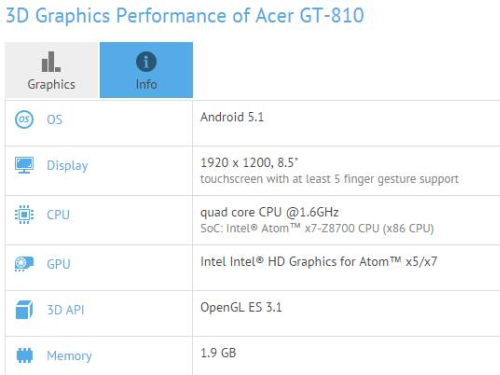Click the Display label
Image resolution: width=500 pixels, height=375 pixels.
(67, 166)
